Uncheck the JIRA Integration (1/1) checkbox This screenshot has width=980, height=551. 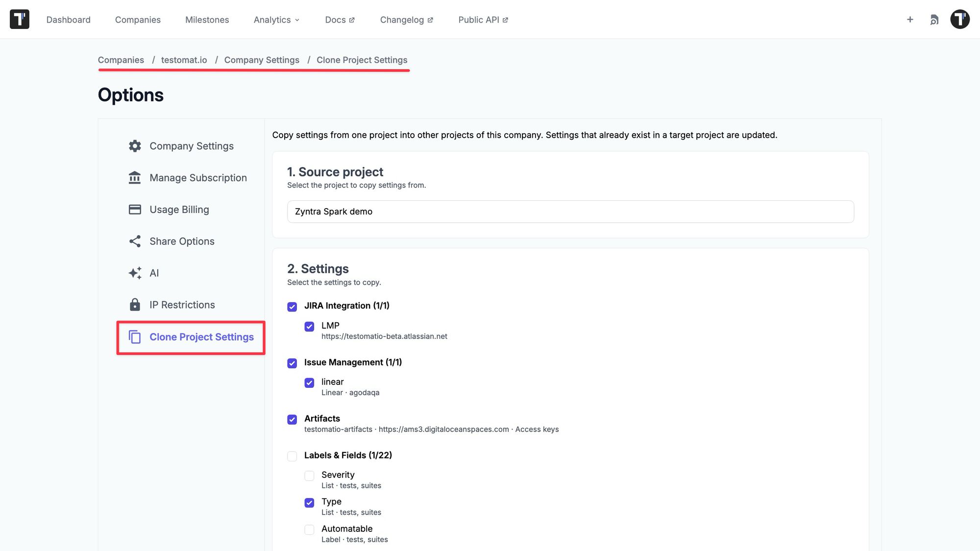(x=292, y=307)
